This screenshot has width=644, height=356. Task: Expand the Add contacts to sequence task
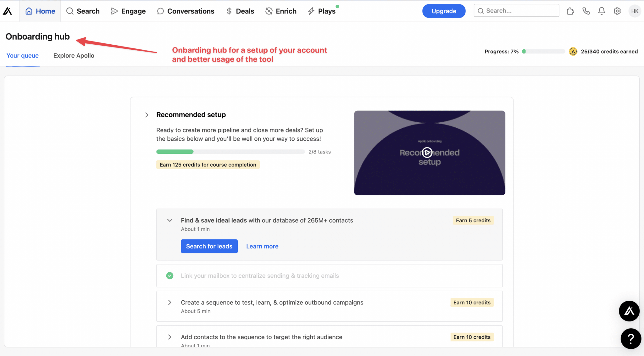[x=170, y=337]
